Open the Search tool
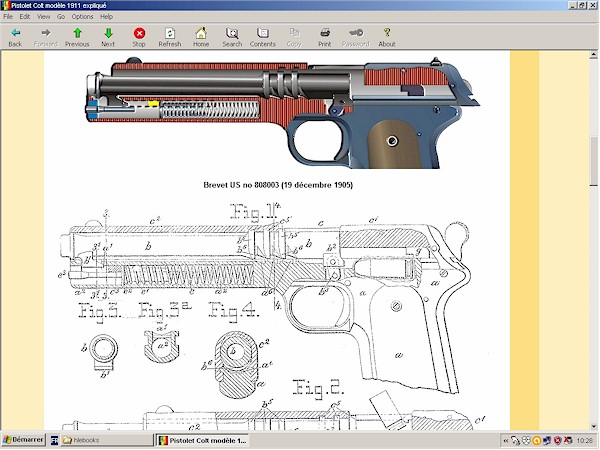 [232, 37]
